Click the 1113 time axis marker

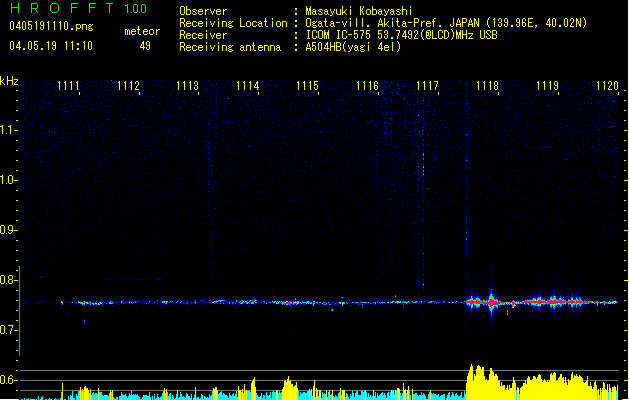pyautogui.click(x=188, y=86)
